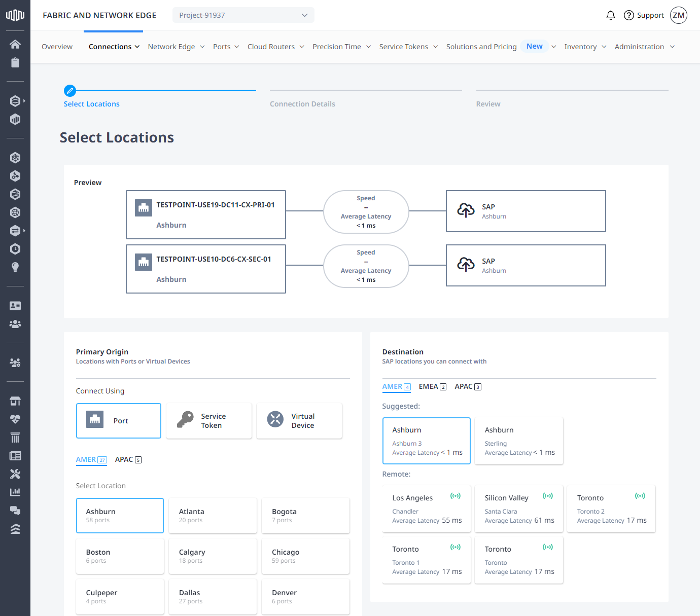The image size is (700, 616).
Task: Choose Chicago origin location
Action: click(x=305, y=556)
